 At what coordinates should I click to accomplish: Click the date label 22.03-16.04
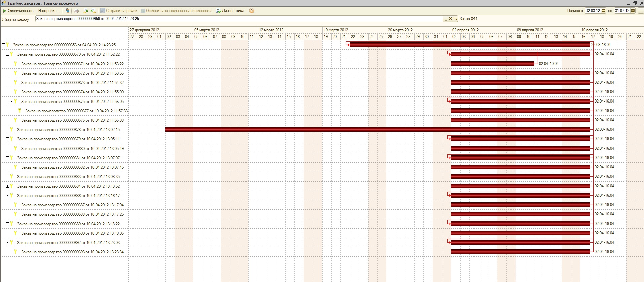pos(601,45)
